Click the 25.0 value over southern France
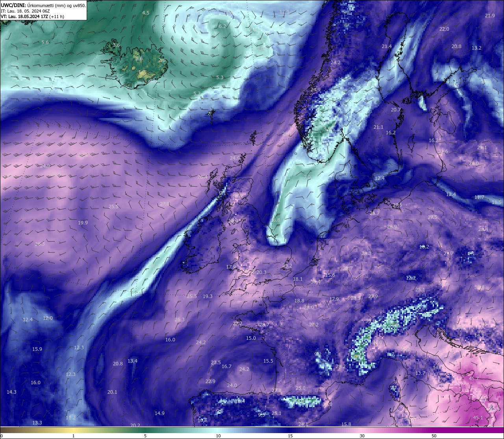Screen dimensions: 504x439 [x=300, y=388]
